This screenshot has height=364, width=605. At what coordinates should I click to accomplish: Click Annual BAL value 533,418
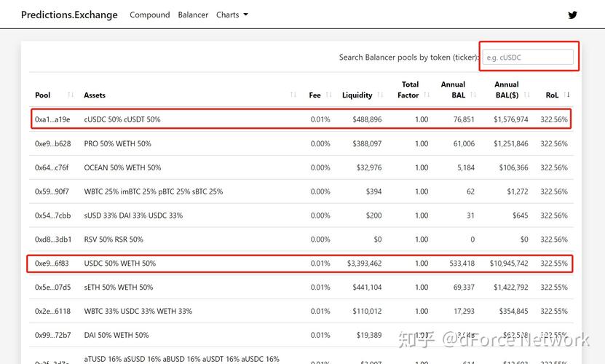462,264
